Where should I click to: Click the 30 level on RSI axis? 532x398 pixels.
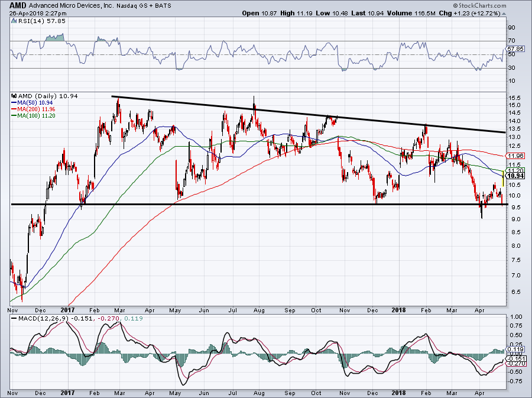(511, 68)
